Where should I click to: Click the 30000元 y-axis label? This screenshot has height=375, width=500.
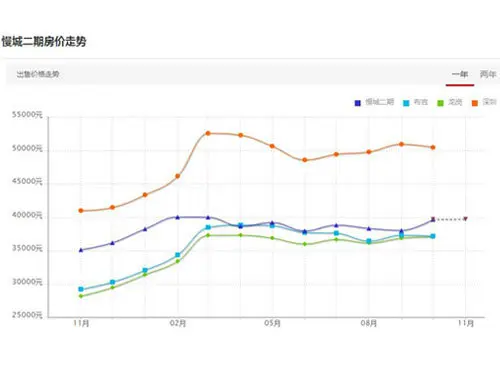pos(27,282)
